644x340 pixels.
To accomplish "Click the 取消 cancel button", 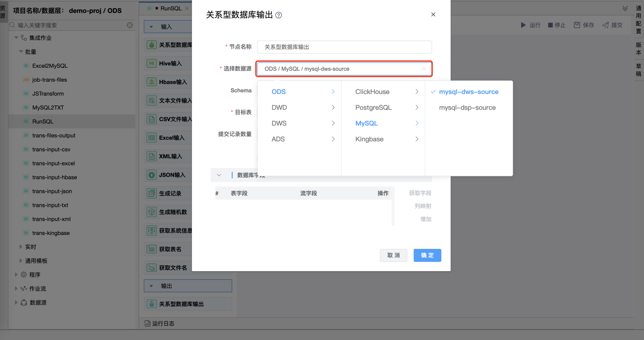I will coord(393,255).
